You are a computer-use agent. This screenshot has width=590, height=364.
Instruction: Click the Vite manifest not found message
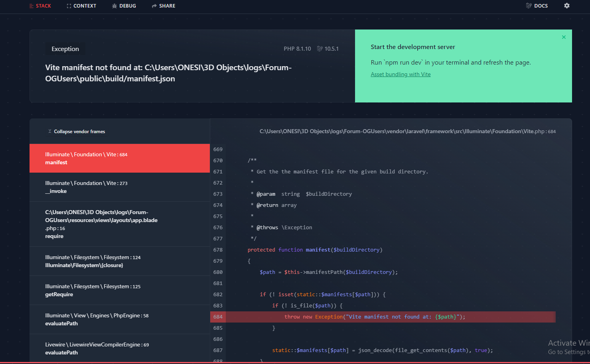168,73
